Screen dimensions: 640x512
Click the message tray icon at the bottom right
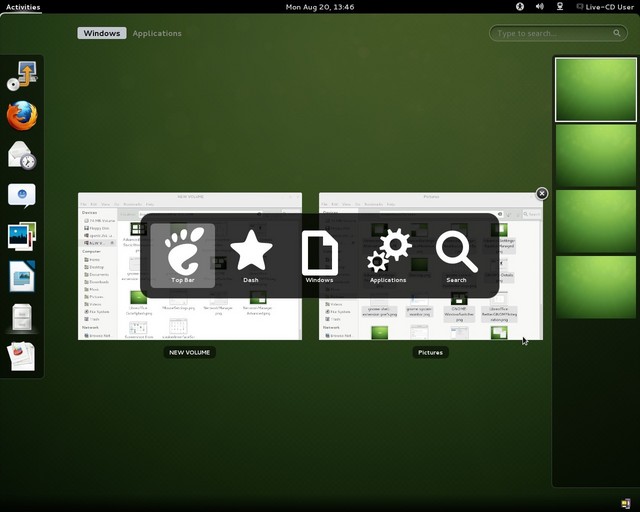625,503
